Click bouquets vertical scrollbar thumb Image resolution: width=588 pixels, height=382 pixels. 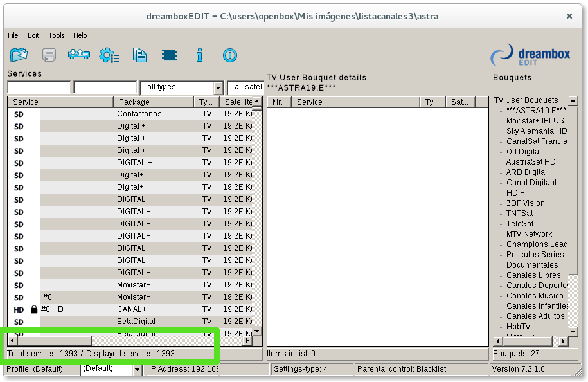(573, 190)
